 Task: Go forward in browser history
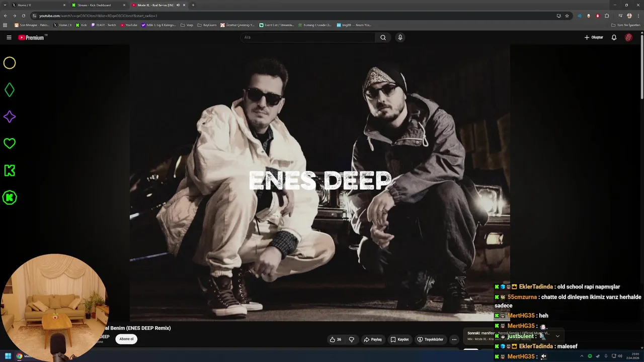click(x=14, y=16)
